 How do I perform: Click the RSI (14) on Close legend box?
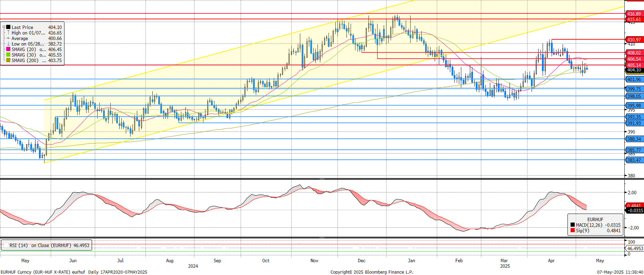click(x=47, y=245)
